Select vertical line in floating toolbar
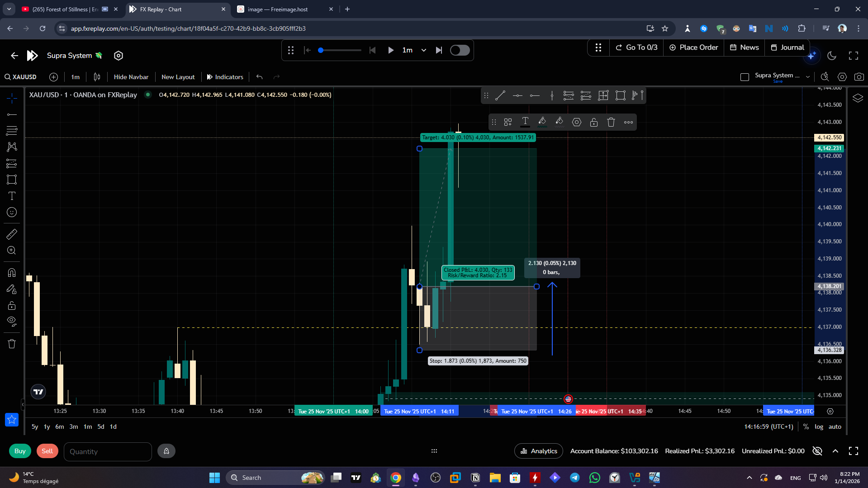This screenshot has height=488, width=868. coord(552,95)
